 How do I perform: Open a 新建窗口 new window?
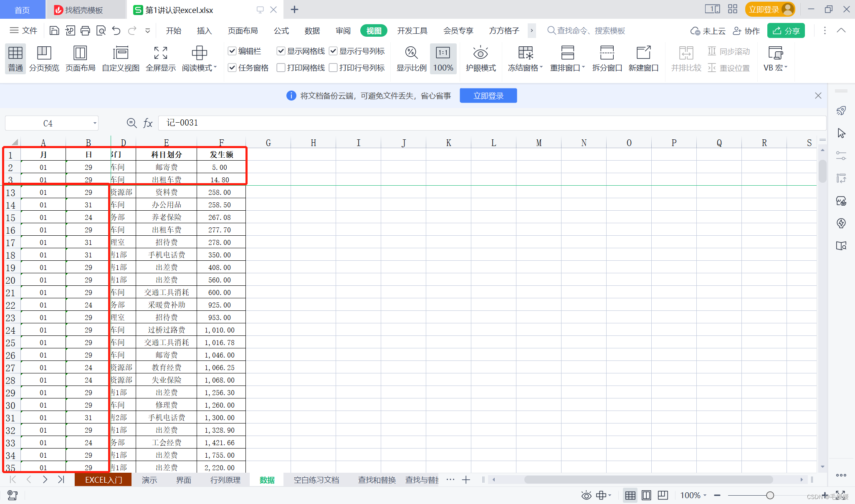[x=643, y=59]
